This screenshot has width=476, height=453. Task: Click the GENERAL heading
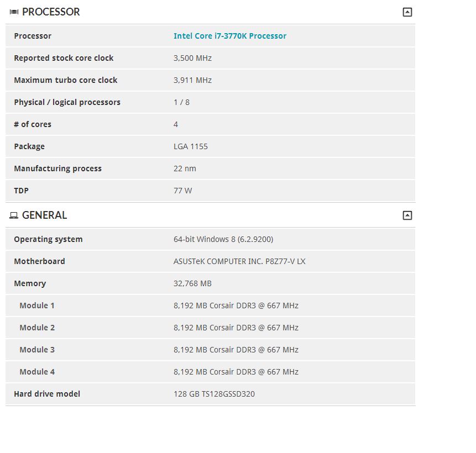pyautogui.click(x=44, y=215)
